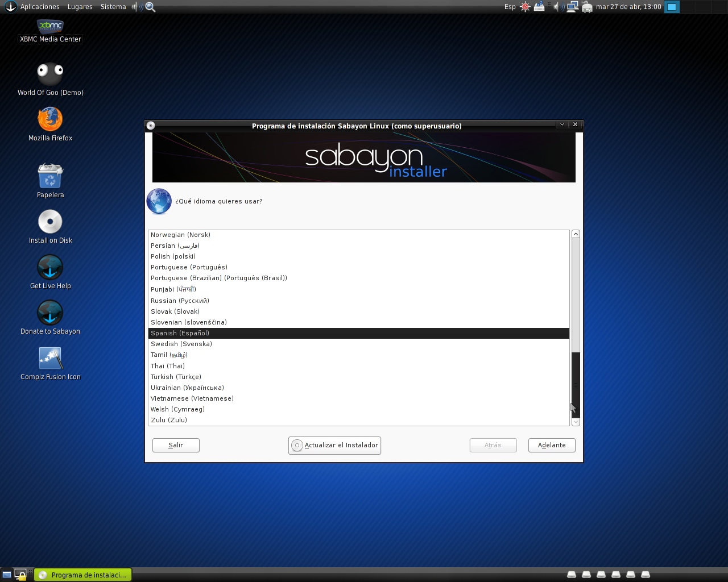Open the Lugares menu
Viewport: 728px width, 582px height.
coord(80,7)
